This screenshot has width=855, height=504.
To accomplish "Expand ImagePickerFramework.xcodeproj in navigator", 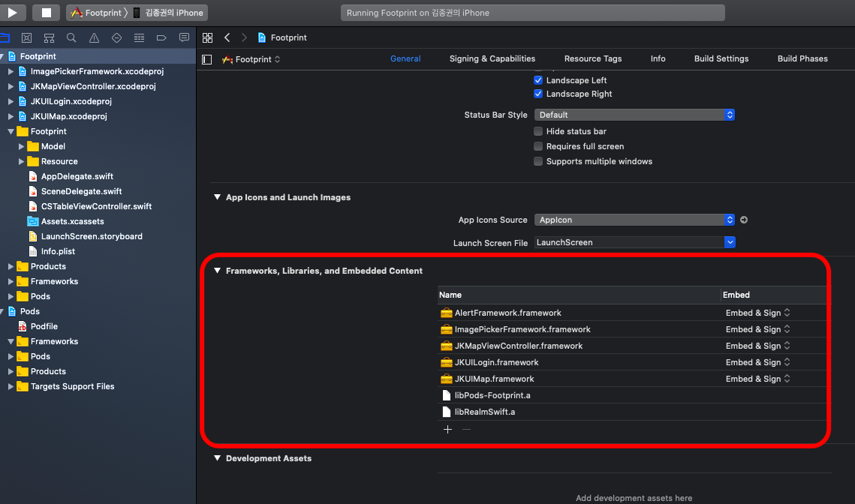I will (x=11, y=71).
